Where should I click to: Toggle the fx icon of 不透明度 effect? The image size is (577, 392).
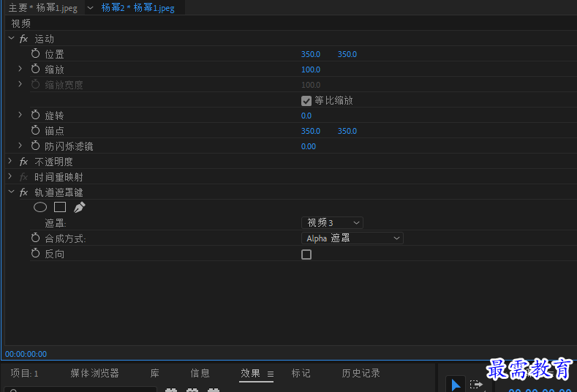23,162
